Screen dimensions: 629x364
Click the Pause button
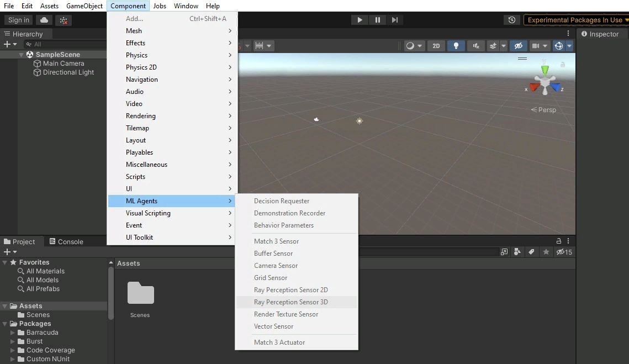378,20
